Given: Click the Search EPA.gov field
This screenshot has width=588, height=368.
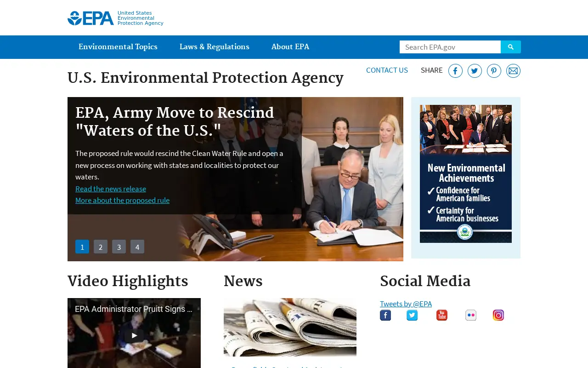Looking at the screenshot, I should pos(450,47).
